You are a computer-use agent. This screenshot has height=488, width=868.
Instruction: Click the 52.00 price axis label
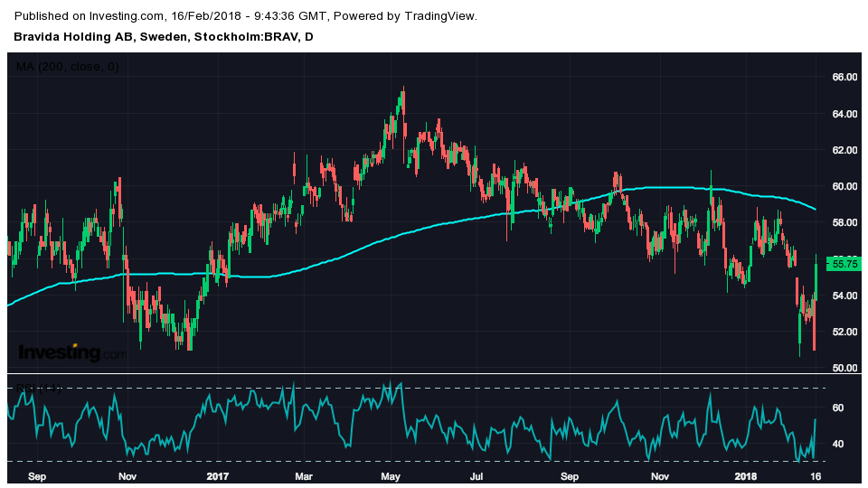(x=844, y=332)
